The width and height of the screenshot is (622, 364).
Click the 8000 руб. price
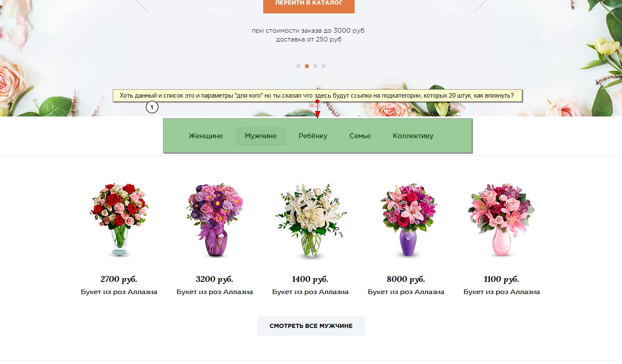406,279
